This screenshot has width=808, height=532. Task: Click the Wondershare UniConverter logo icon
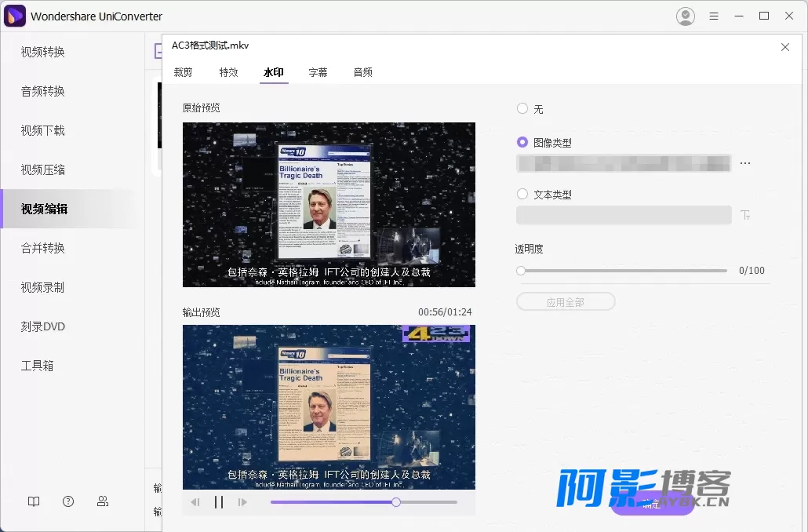coord(14,16)
